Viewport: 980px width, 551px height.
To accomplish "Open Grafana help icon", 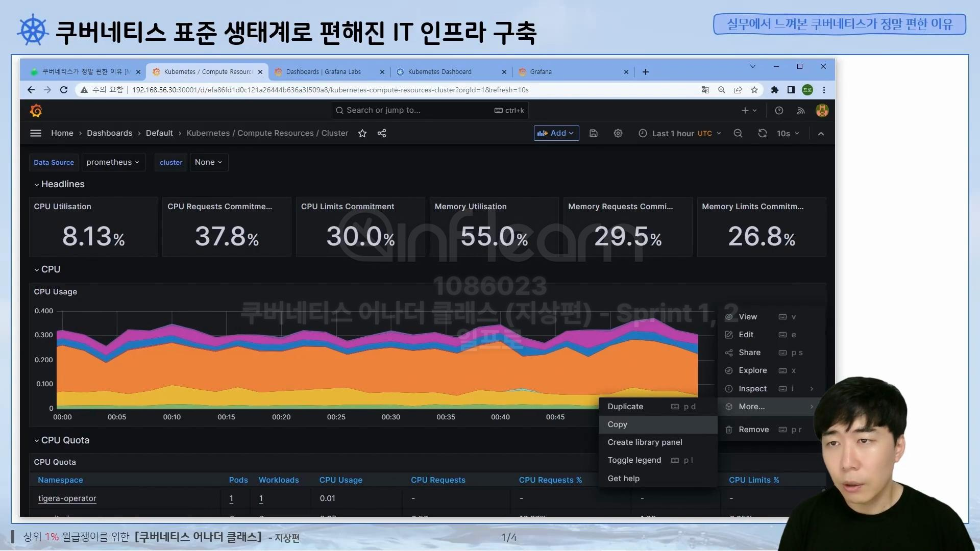I will (779, 110).
